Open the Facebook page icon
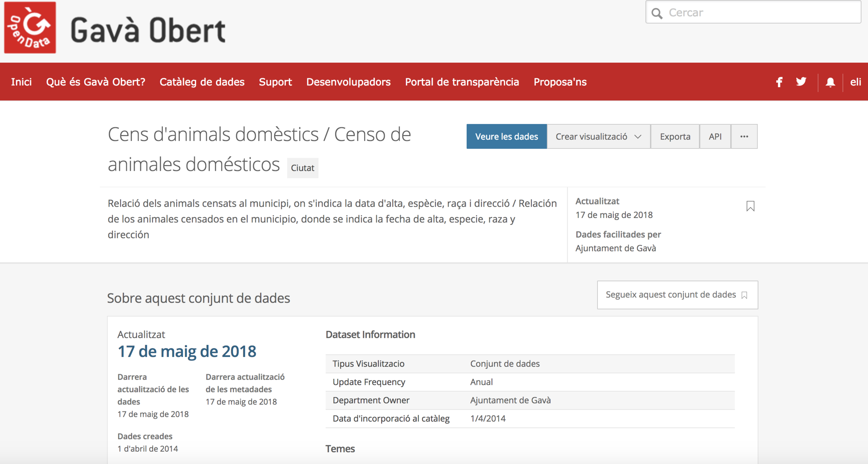The height and width of the screenshot is (464, 868). tap(779, 82)
